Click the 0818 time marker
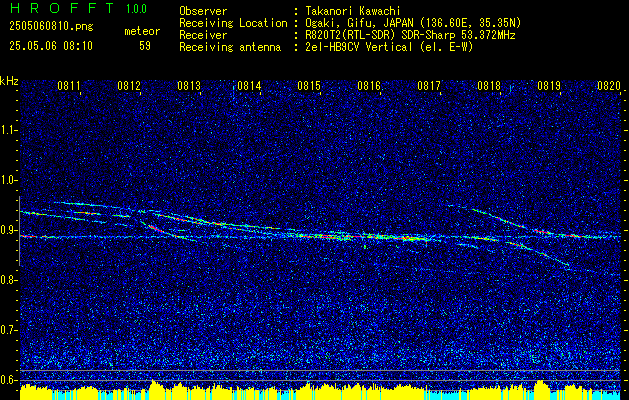Screen dimensions: 629x400 [489, 85]
